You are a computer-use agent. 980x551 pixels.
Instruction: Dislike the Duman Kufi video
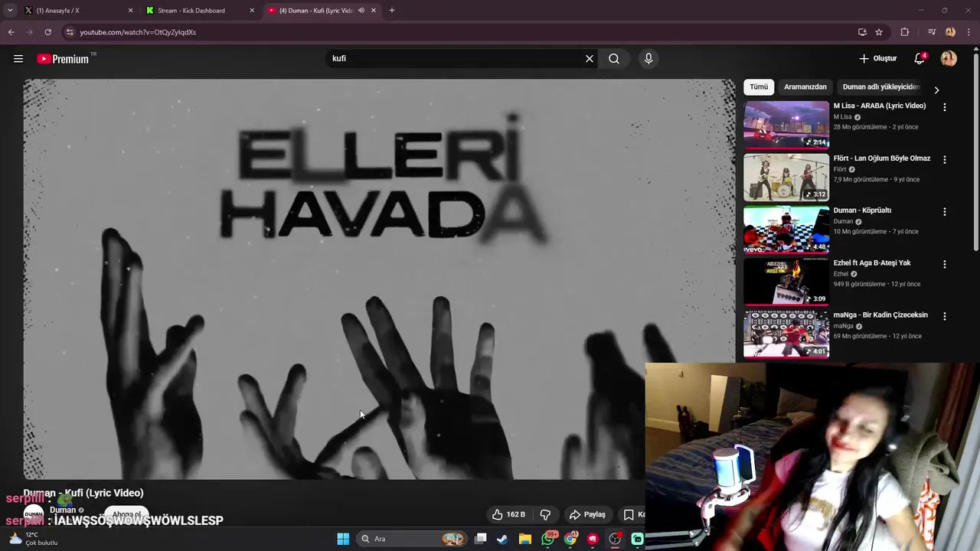(546, 514)
